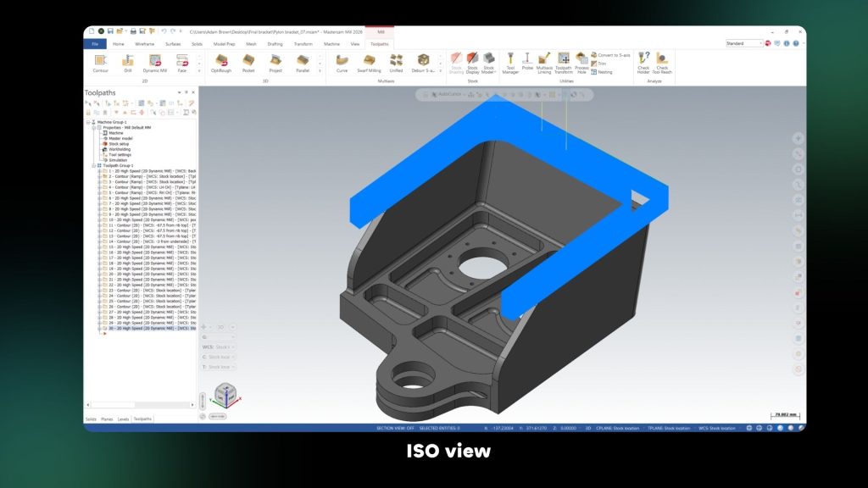Click CPLANE: Stock location in status bar
The height and width of the screenshot is (488, 868).
pos(617,428)
